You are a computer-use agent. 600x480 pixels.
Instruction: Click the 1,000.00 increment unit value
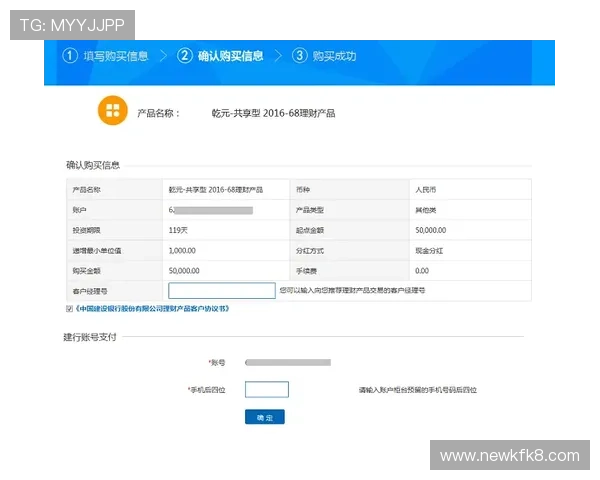[182, 250]
